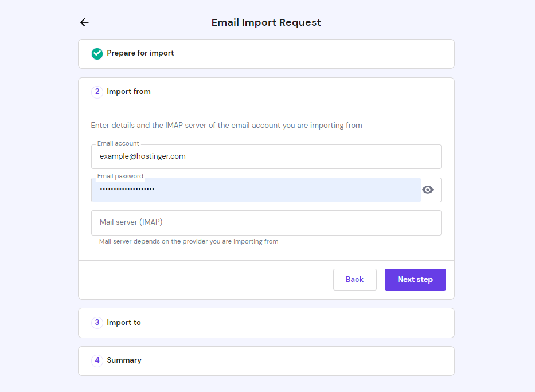535x392 pixels.
Task: Select the step 4 number circle
Action: (97, 360)
